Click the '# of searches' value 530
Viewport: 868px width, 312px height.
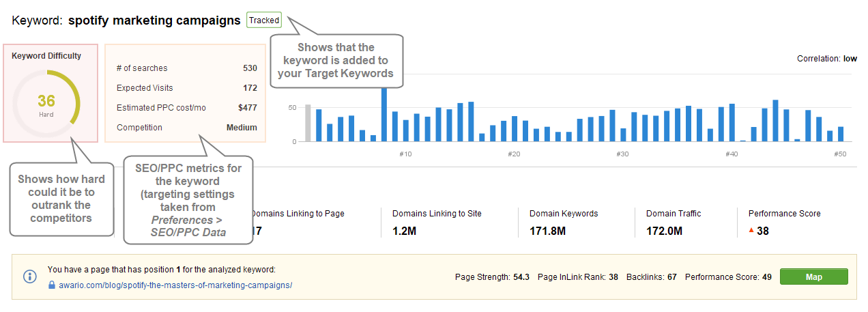tap(250, 68)
